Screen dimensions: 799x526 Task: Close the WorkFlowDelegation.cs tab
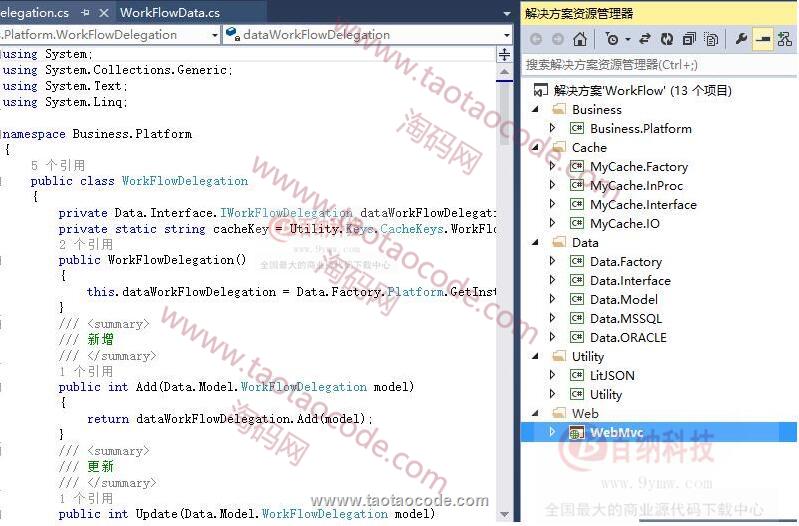click(104, 13)
